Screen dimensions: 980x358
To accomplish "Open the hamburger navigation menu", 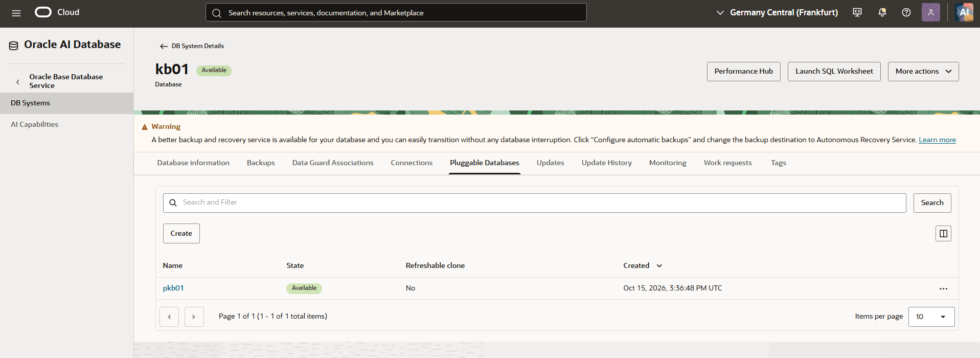I will (x=16, y=13).
